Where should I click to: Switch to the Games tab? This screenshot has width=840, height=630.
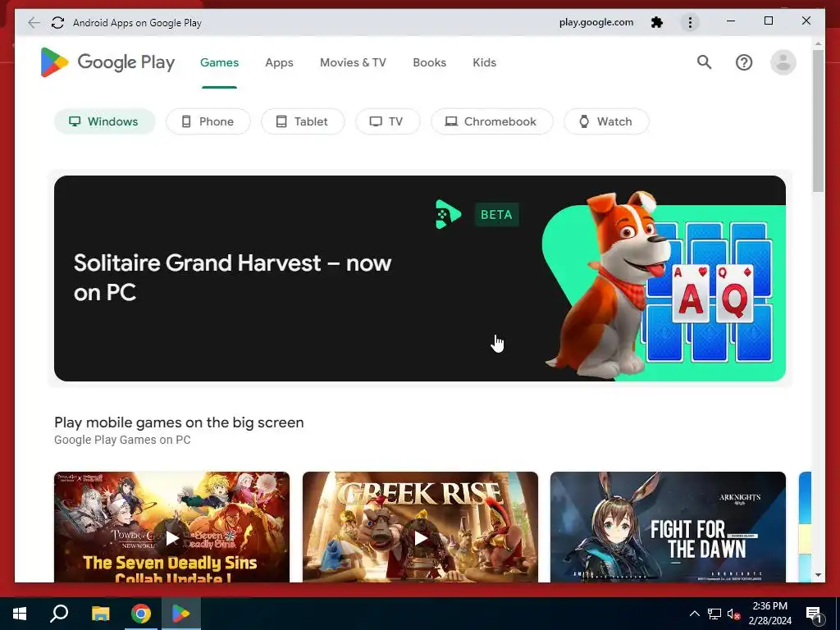pos(219,62)
